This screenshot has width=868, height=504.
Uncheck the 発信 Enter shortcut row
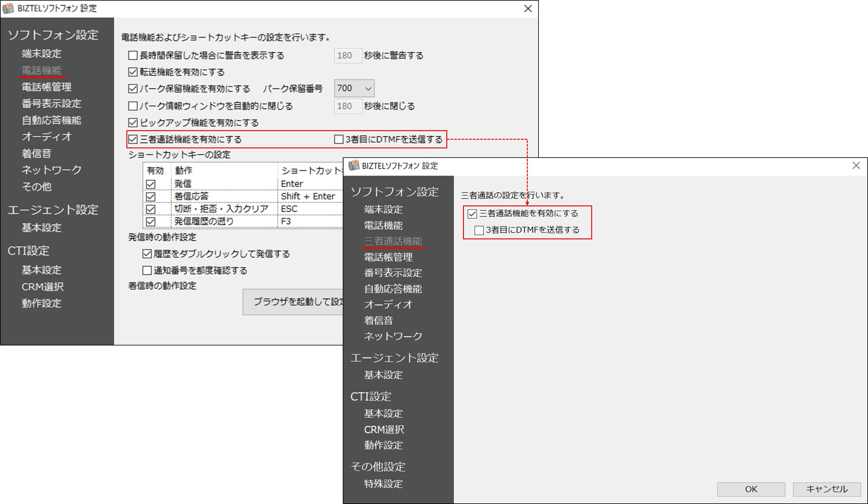point(150,184)
